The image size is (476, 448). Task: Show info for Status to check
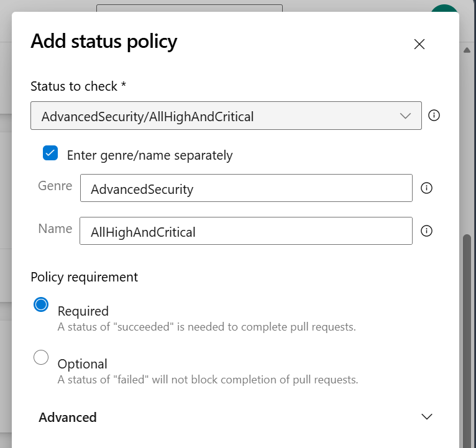[434, 116]
